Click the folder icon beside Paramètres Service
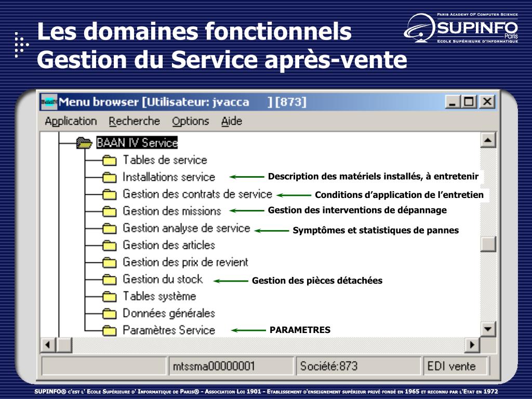 pyautogui.click(x=109, y=330)
